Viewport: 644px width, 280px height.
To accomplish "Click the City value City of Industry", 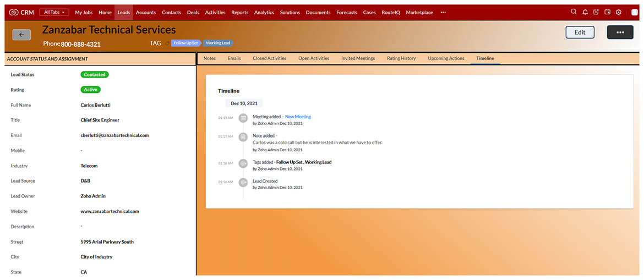I will point(96,257).
